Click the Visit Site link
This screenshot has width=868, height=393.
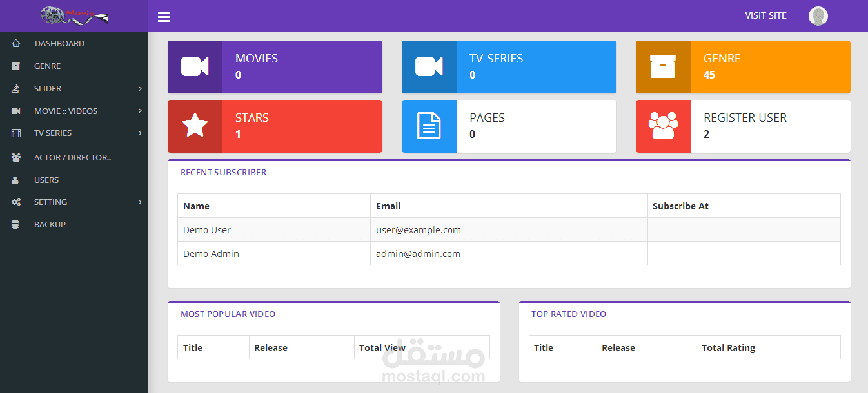[x=765, y=15]
